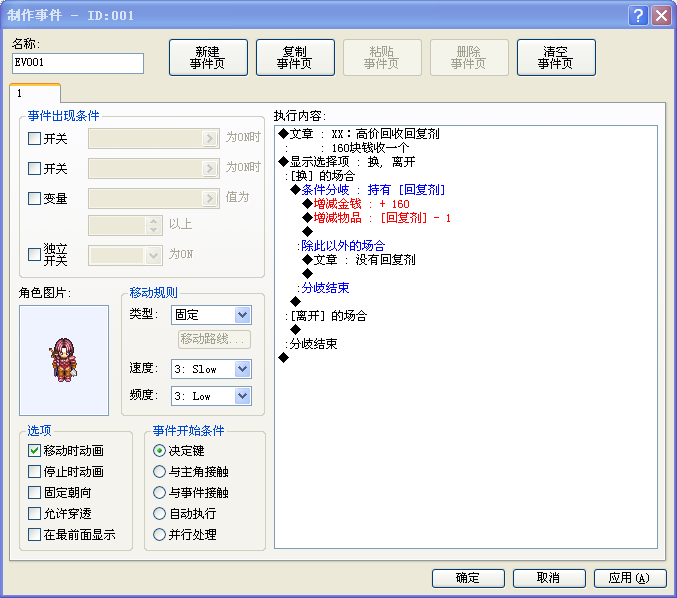Select the 除此以外的场合 line
Image resolution: width=677 pixels, height=598 pixels.
341,246
